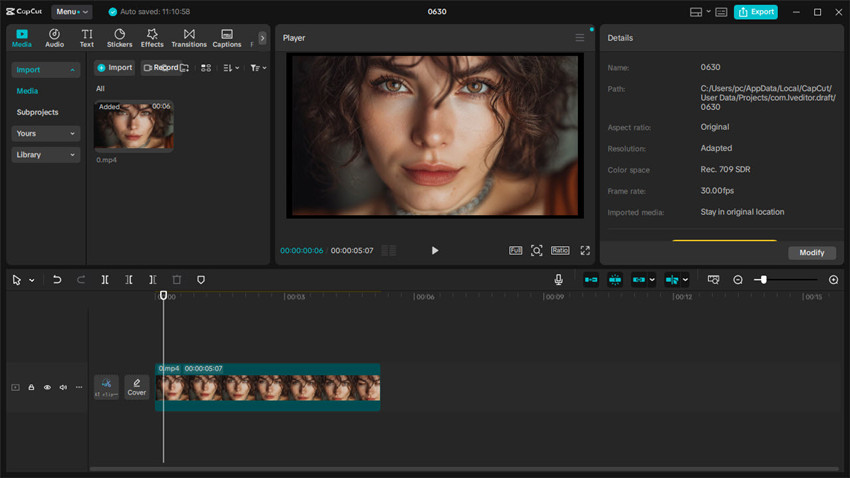Open preview axis options dropdown arrow
This screenshot has width=850, height=478.
click(x=685, y=280)
